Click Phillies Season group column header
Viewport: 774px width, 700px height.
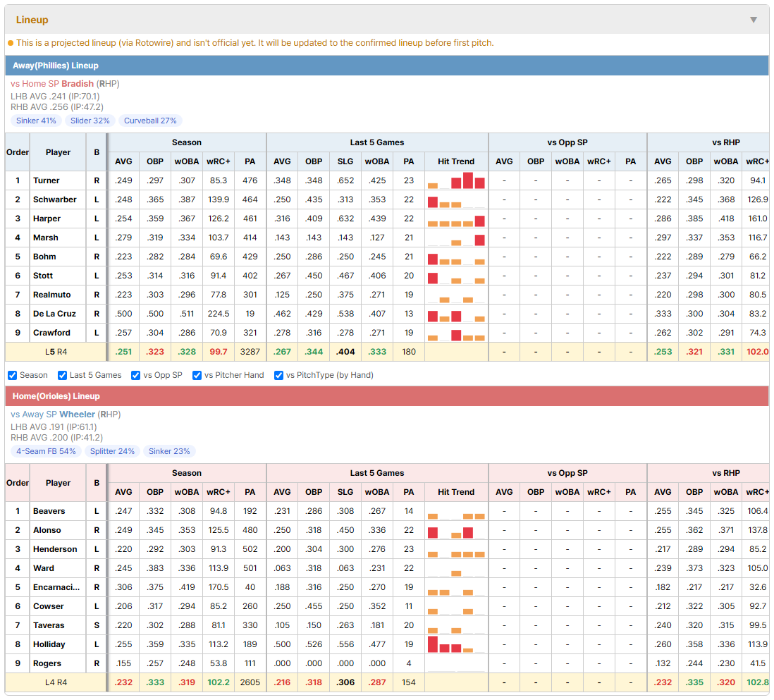(x=187, y=142)
